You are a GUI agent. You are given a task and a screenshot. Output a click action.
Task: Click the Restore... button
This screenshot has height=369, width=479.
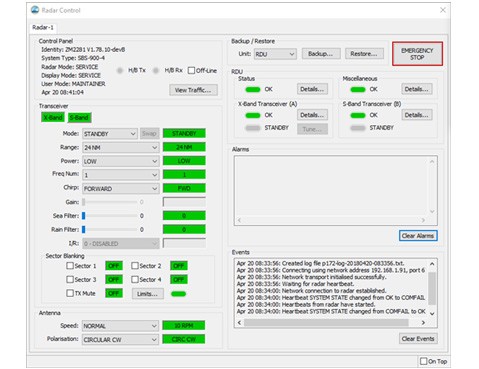[x=364, y=54]
